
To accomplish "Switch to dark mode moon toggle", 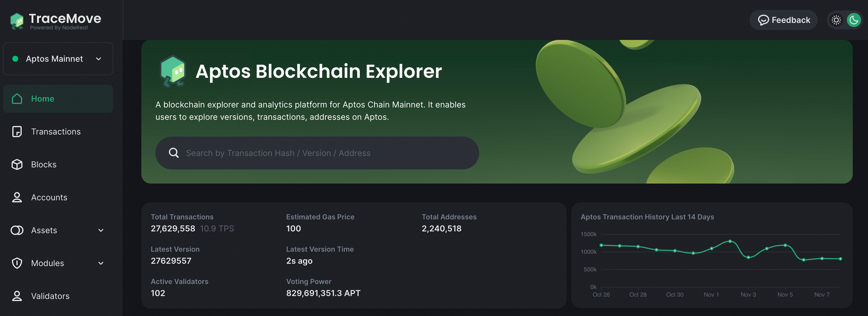I will (x=854, y=20).
